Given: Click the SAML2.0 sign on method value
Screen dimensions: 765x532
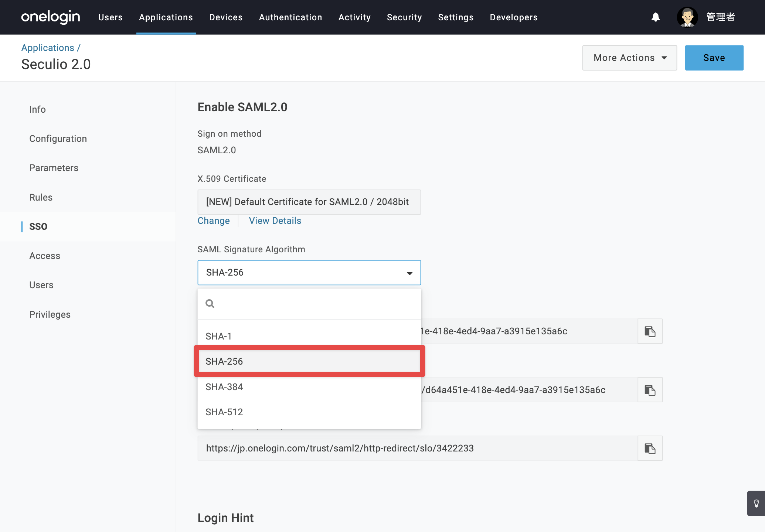Looking at the screenshot, I should tap(217, 150).
